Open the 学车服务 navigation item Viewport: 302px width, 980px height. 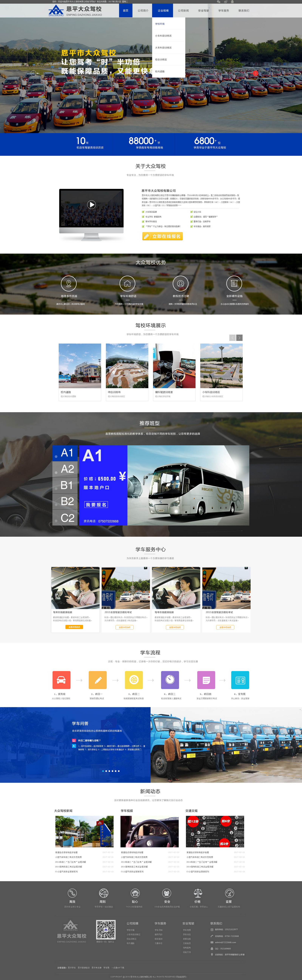223,11
